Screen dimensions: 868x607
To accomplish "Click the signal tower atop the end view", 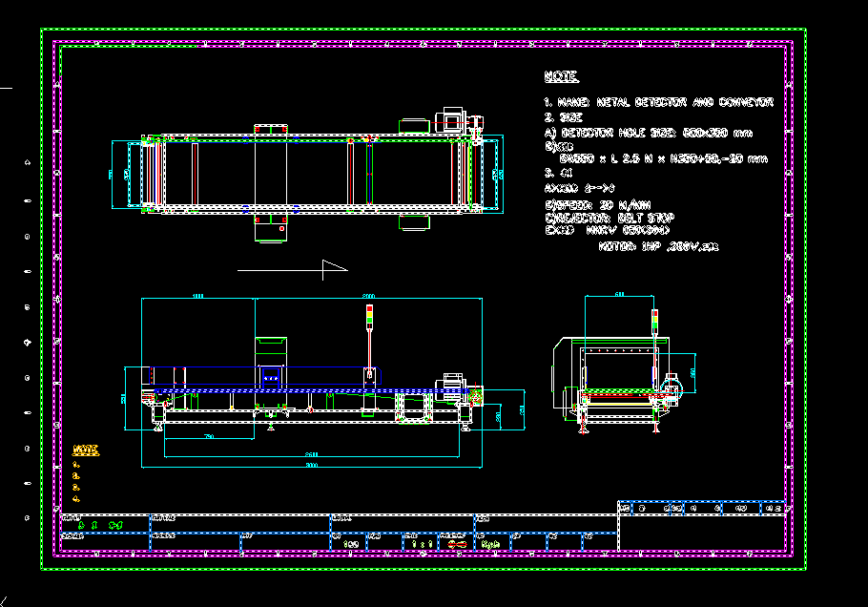I will pyautogui.click(x=654, y=320).
